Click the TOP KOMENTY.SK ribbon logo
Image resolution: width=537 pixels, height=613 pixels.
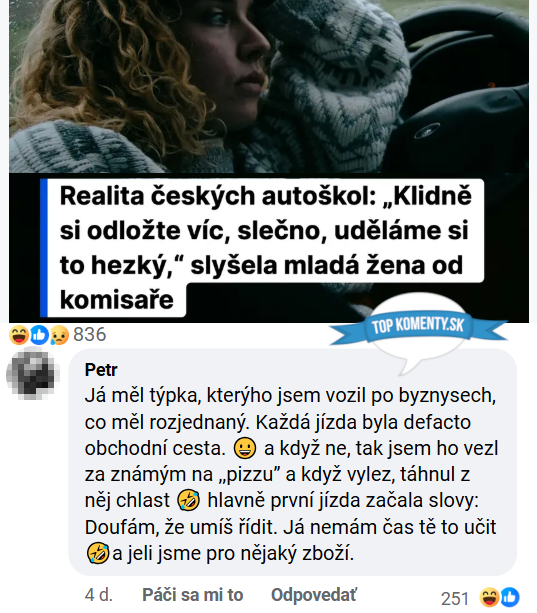[x=417, y=325]
